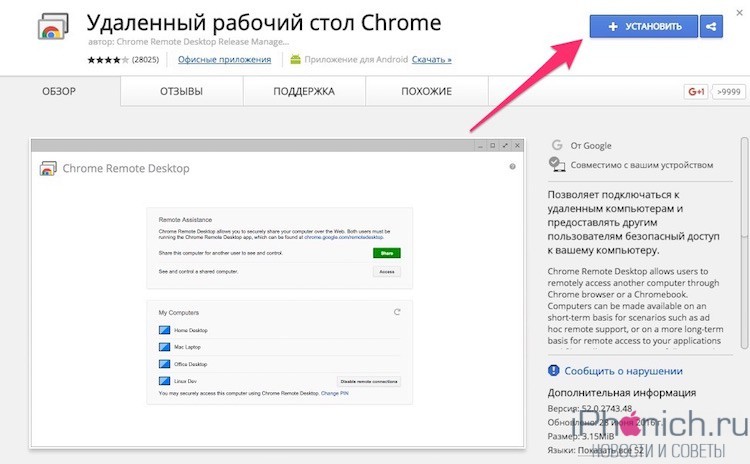Click the refresh icon in My Computers
Viewport: 750px width, 464px height.
coord(397,312)
